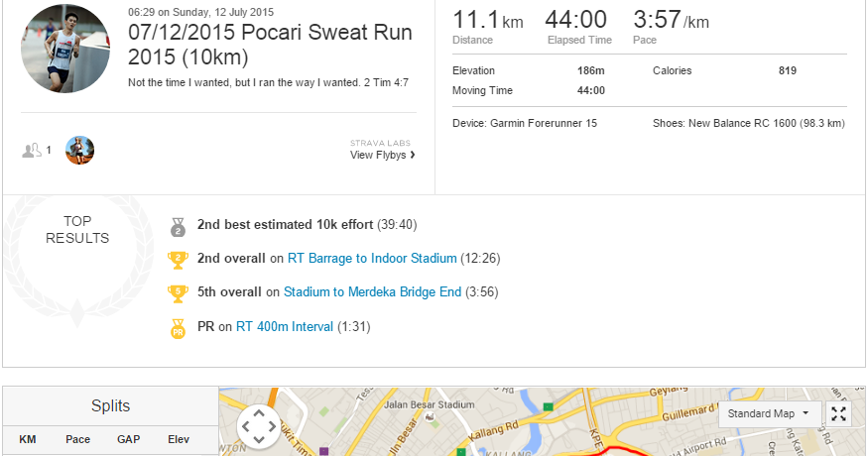Viewport: 868px width, 456px height.
Task: Click the chevron next to View Flybys
Action: [x=413, y=155]
